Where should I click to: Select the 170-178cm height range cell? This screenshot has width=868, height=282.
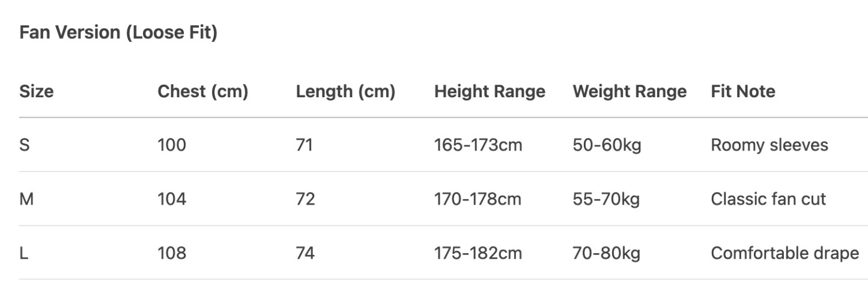(x=478, y=199)
